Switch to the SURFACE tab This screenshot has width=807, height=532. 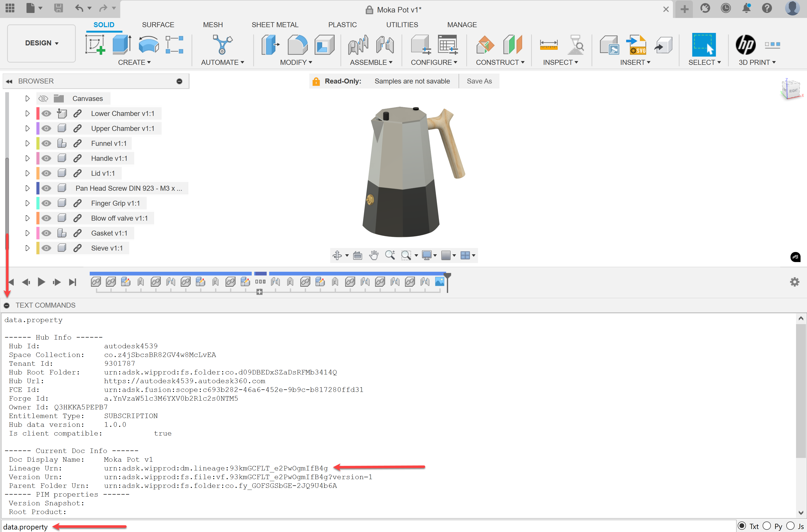pyautogui.click(x=158, y=25)
